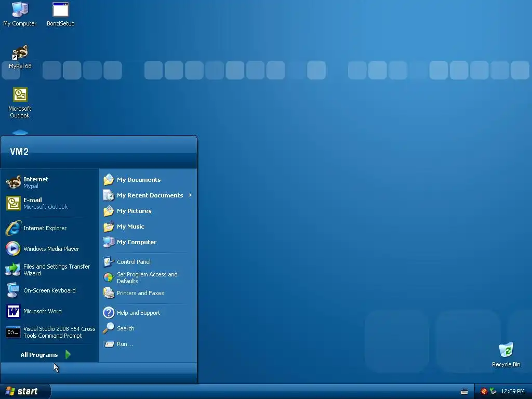Click My Computer label in Start menu
The height and width of the screenshot is (399, 532).
click(x=137, y=242)
